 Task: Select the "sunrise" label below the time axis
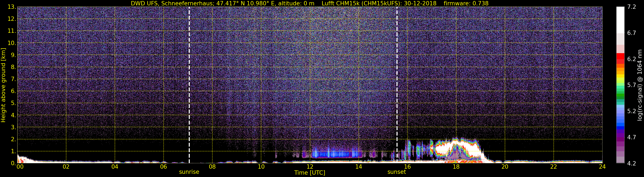189,172
